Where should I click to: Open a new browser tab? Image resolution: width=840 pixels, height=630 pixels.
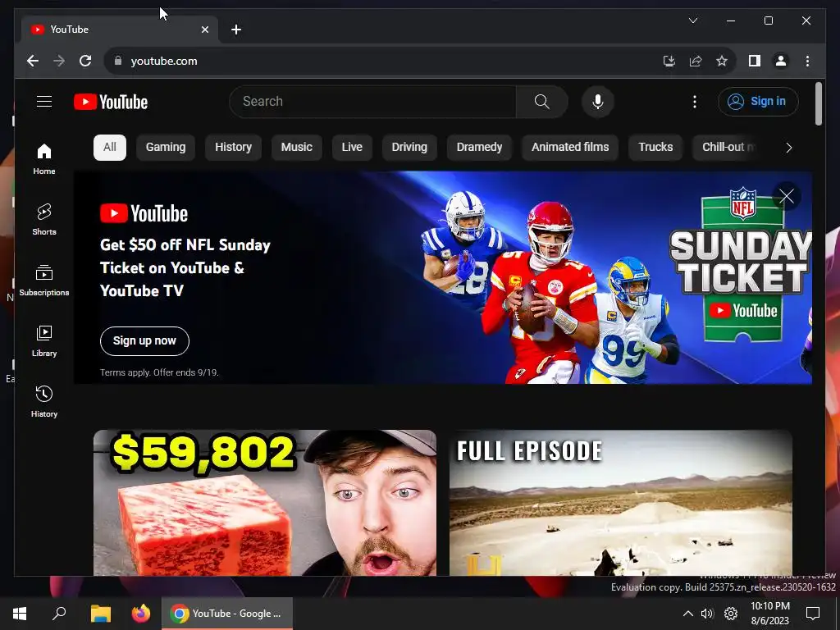[x=235, y=30]
